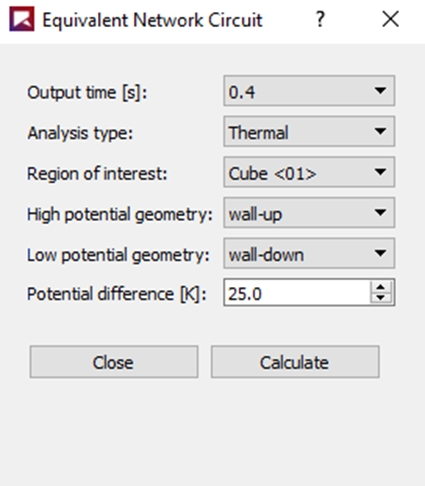Click the wall-up dropdown arrow
The width and height of the screenshot is (425, 486).
click(x=380, y=213)
